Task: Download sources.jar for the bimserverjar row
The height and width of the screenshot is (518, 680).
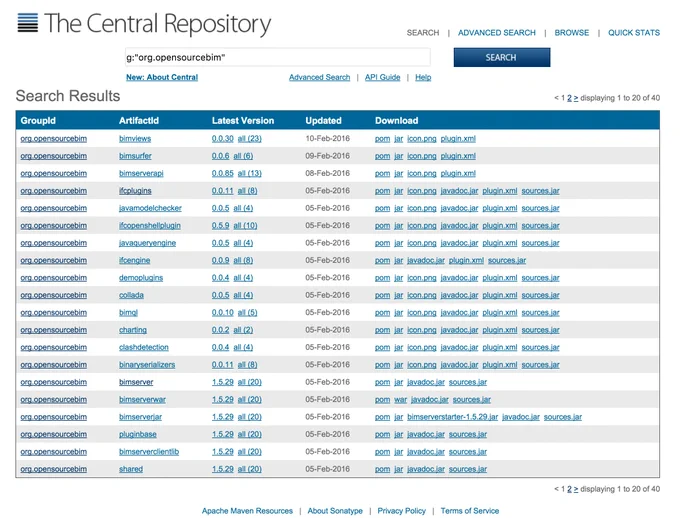Action: tap(563, 417)
